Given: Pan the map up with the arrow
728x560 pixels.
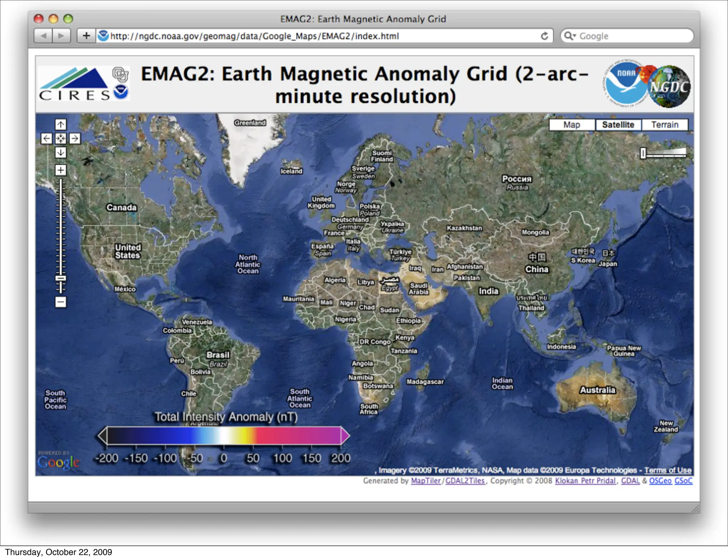Looking at the screenshot, I should pyautogui.click(x=61, y=124).
